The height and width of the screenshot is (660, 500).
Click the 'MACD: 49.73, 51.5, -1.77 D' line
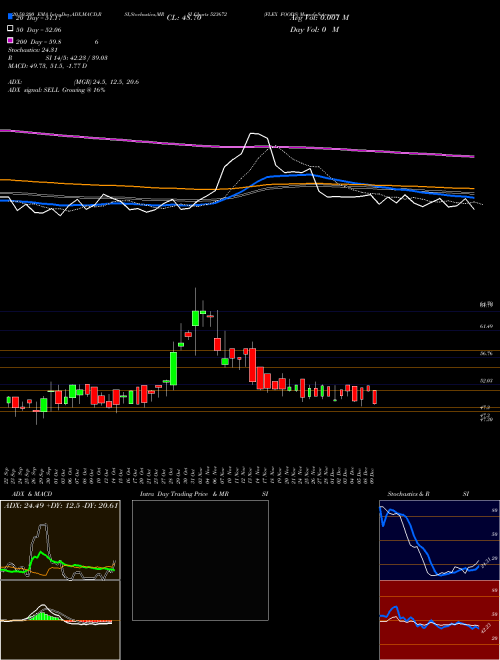47,66
